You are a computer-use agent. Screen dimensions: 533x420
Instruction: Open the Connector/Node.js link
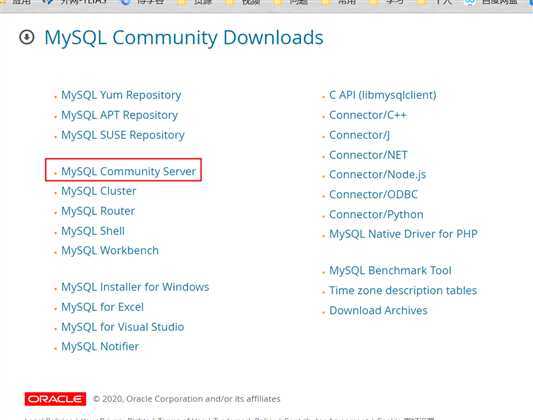click(377, 175)
